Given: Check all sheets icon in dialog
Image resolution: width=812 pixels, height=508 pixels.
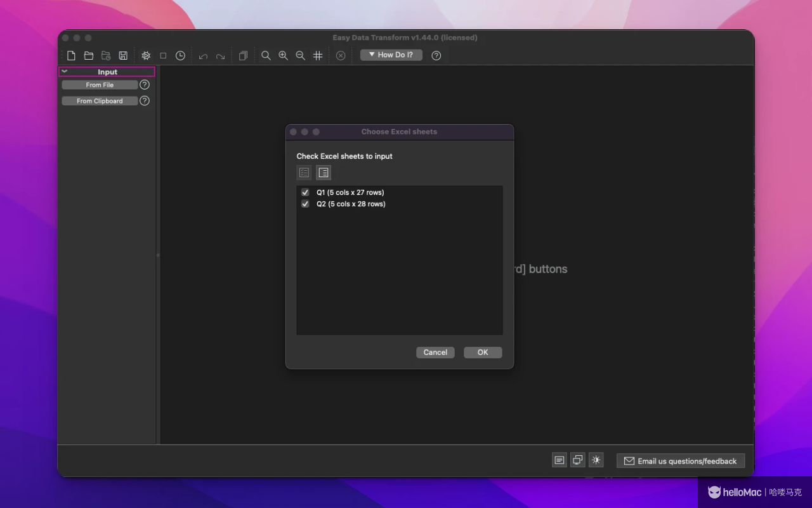Looking at the screenshot, I should pyautogui.click(x=304, y=173).
